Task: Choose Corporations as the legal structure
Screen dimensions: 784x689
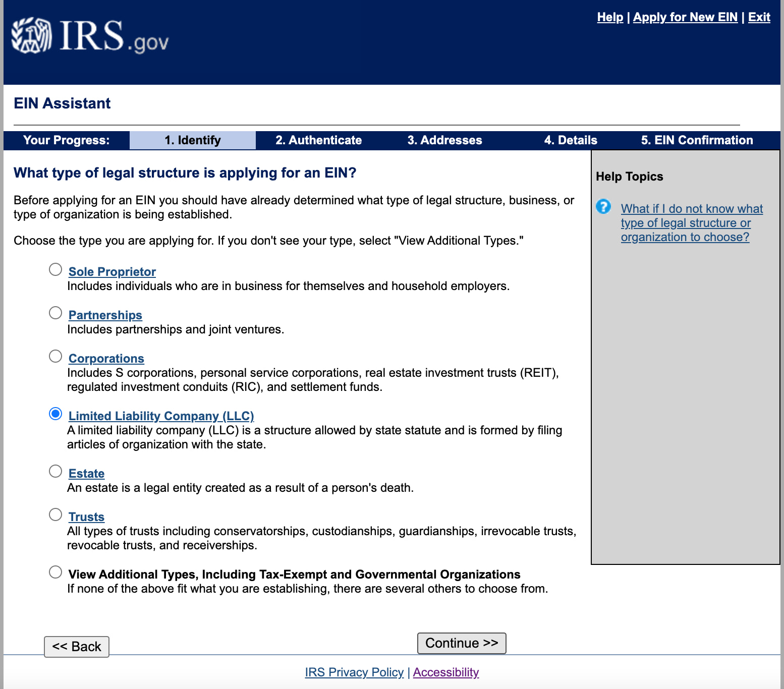Action: 55,356
